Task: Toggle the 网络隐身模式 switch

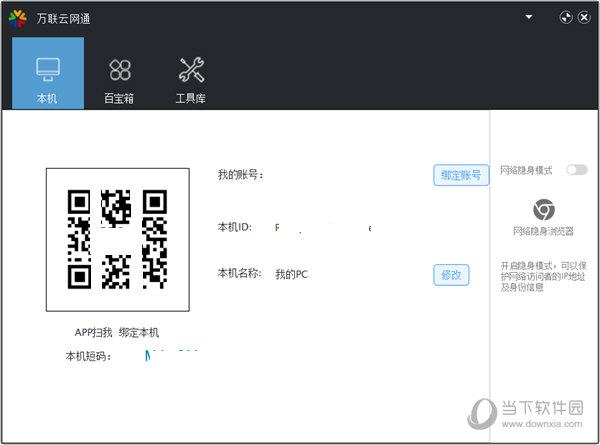Action: (x=577, y=170)
